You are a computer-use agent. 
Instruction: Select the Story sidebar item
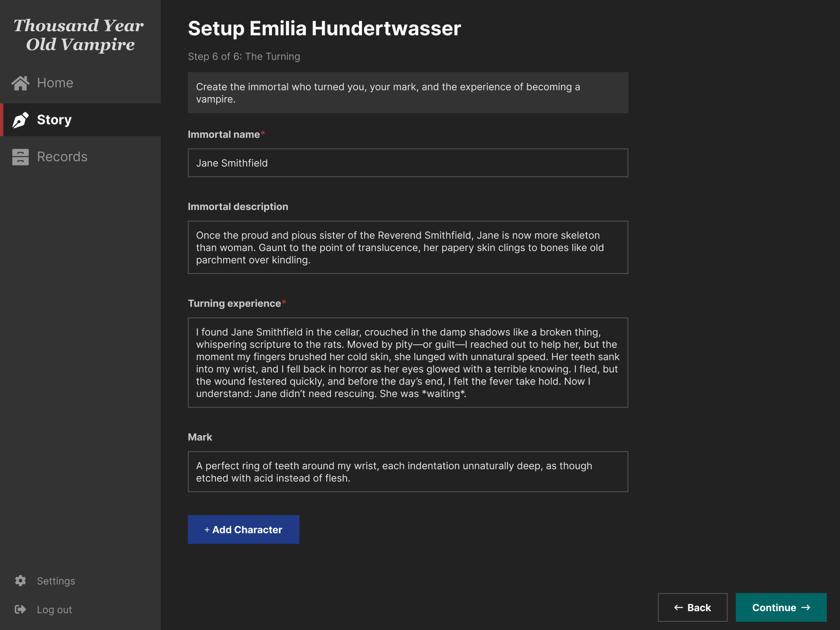(80, 120)
